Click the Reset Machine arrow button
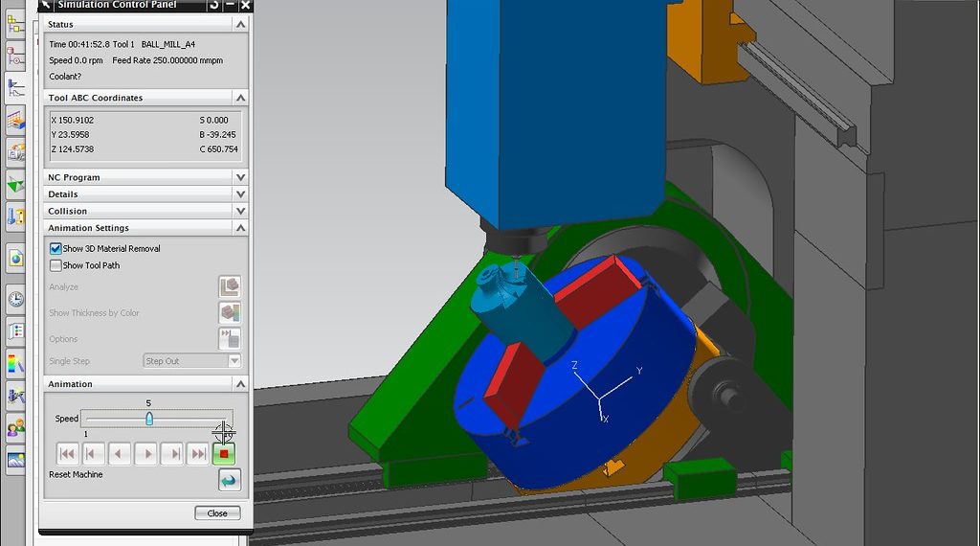Screen dimensions: 980x546 point(230,480)
